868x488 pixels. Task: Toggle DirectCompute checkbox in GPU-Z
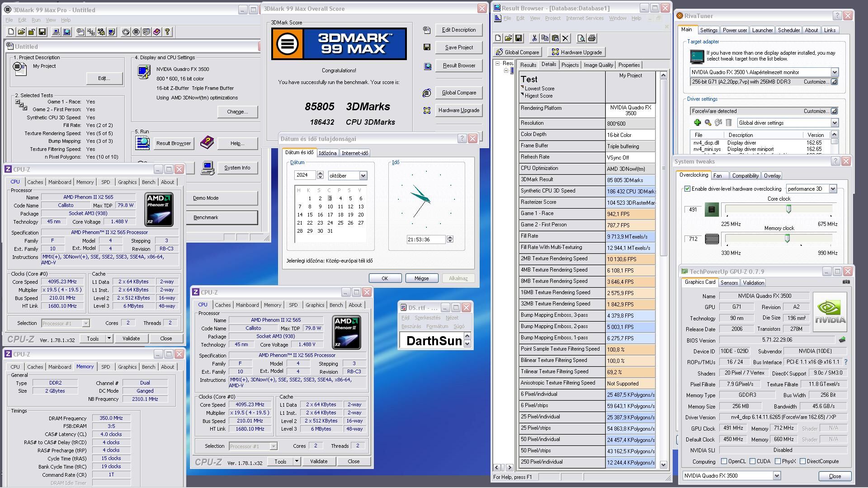[802, 461]
